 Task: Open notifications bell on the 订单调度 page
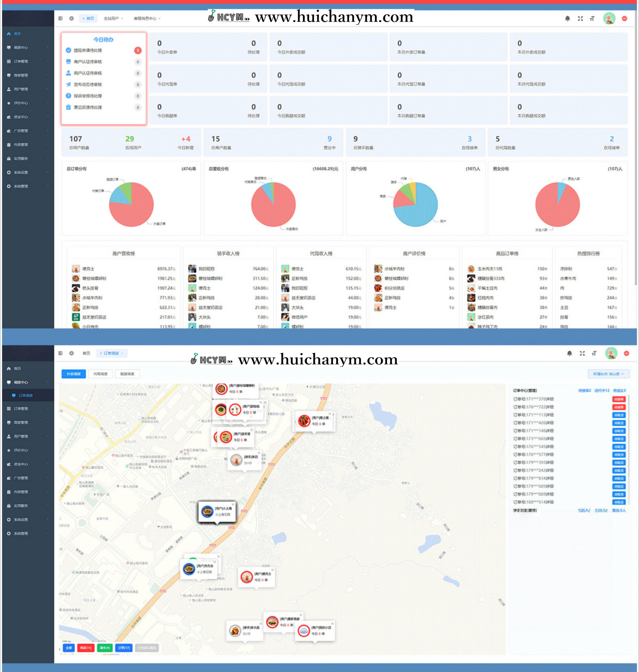point(569,353)
